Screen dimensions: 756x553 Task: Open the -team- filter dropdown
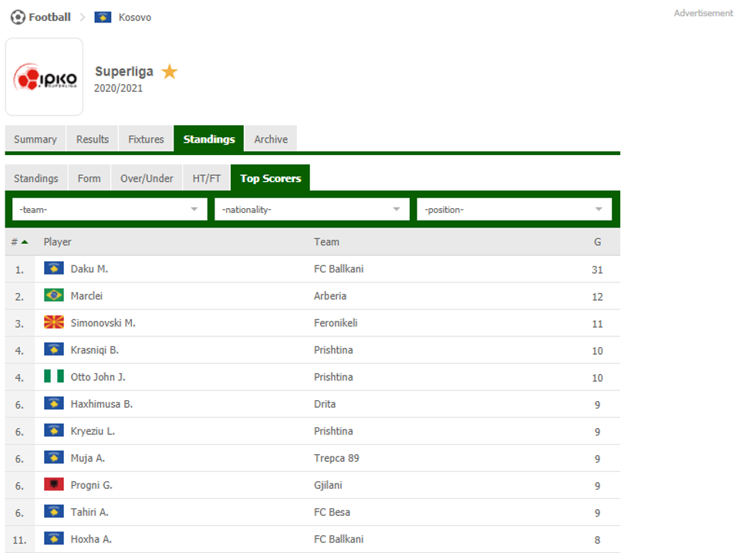point(110,209)
